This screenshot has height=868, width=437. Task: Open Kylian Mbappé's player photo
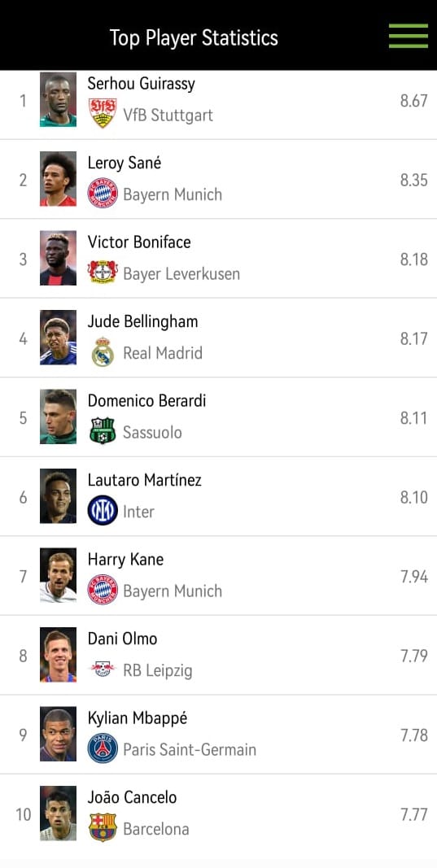58,734
